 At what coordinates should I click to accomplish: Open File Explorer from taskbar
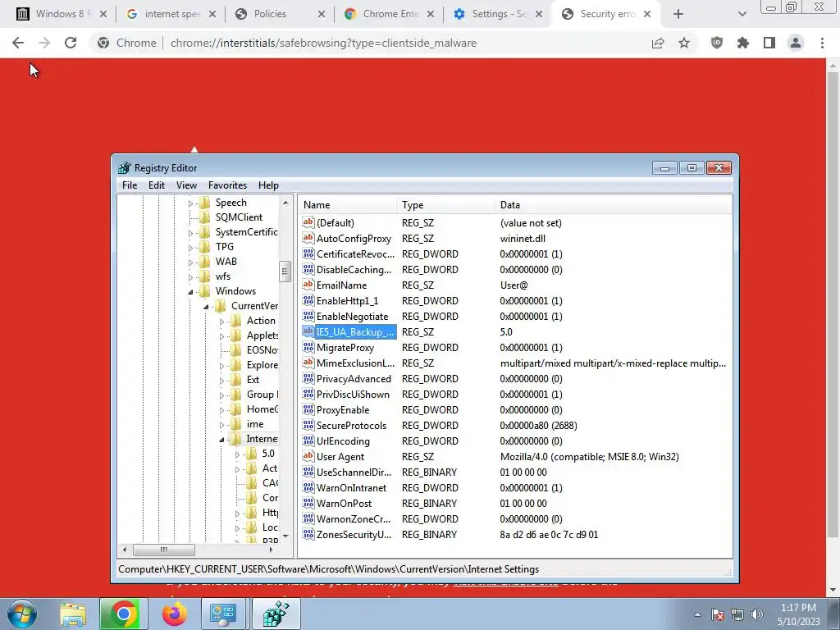click(73, 614)
